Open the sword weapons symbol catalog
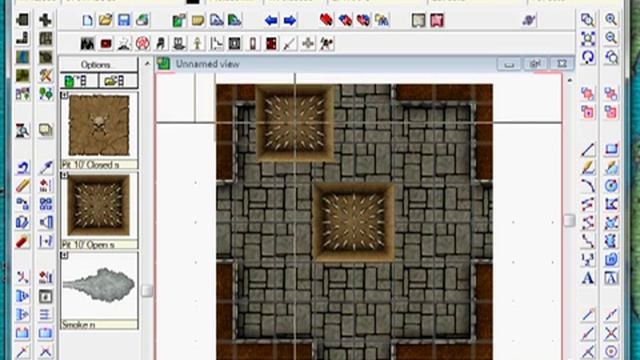Viewport: 640px width, 360px height. click(289, 43)
